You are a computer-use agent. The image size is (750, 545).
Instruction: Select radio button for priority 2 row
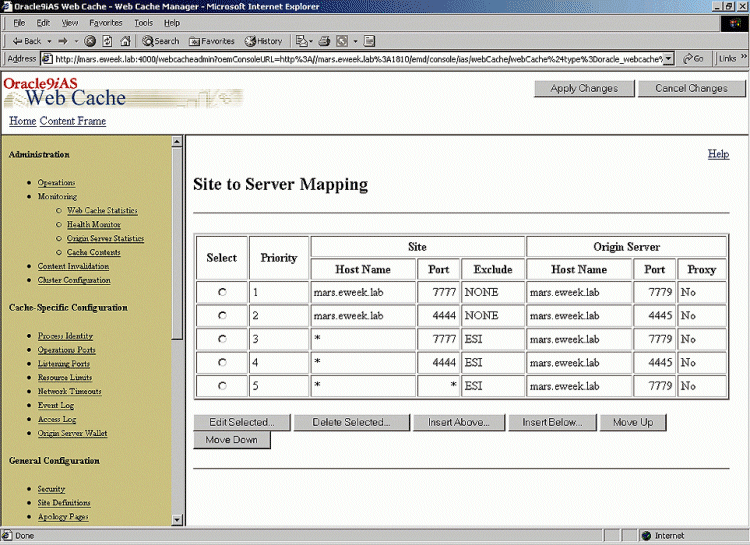pyautogui.click(x=222, y=315)
